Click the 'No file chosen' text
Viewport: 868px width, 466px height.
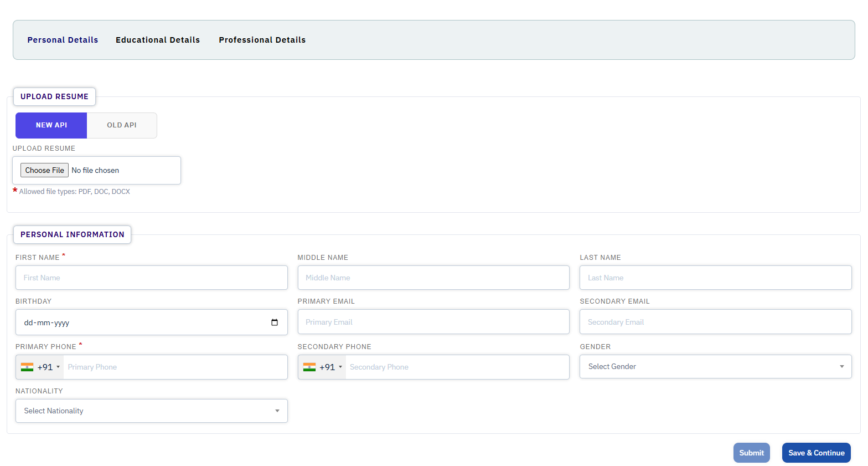95,170
